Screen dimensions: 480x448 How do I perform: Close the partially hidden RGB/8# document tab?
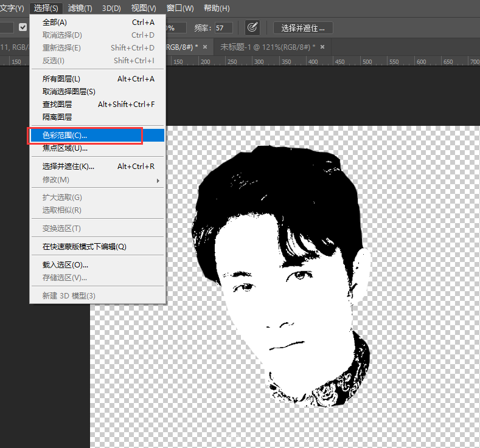(205, 47)
